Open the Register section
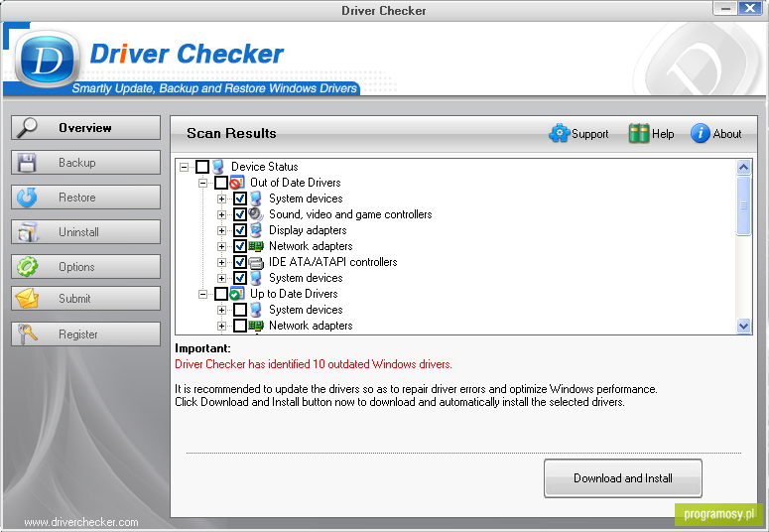Screen dimensions: 769x532 85,333
